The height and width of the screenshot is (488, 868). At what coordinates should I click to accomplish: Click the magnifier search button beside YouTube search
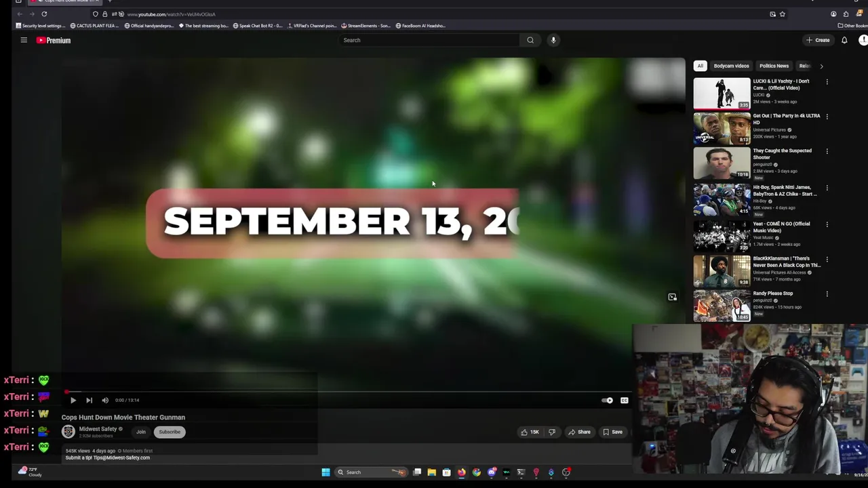(x=530, y=40)
